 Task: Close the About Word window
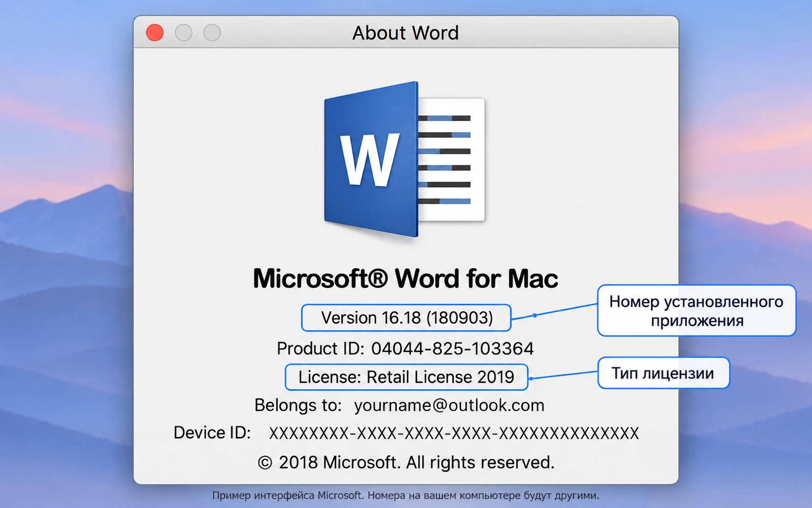[155, 33]
